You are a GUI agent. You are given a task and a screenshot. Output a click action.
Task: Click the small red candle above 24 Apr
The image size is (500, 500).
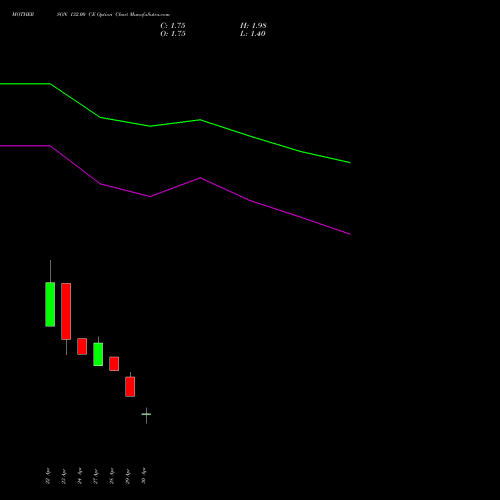(x=82, y=346)
